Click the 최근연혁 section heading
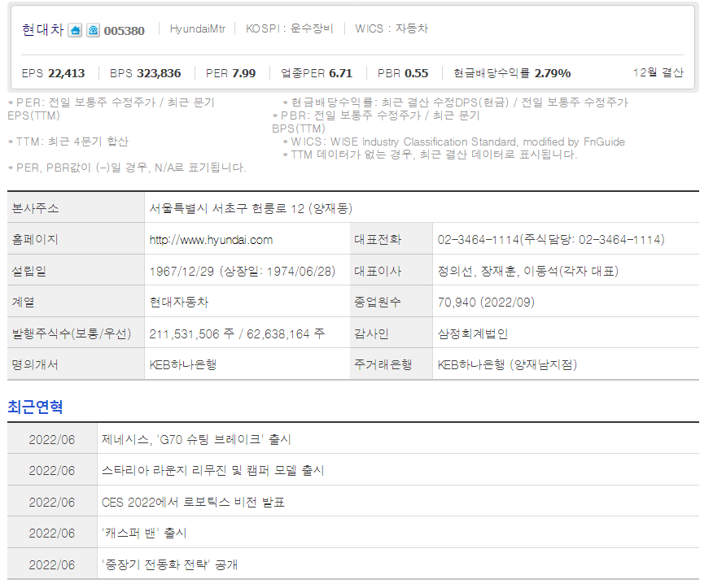Viewport: 713px width, 588px height. [x=35, y=407]
